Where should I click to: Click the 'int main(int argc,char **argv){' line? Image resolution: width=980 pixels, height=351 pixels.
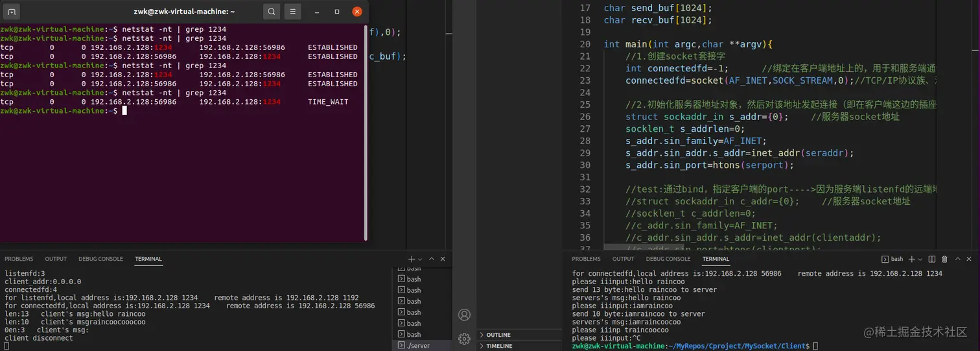(x=688, y=44)
